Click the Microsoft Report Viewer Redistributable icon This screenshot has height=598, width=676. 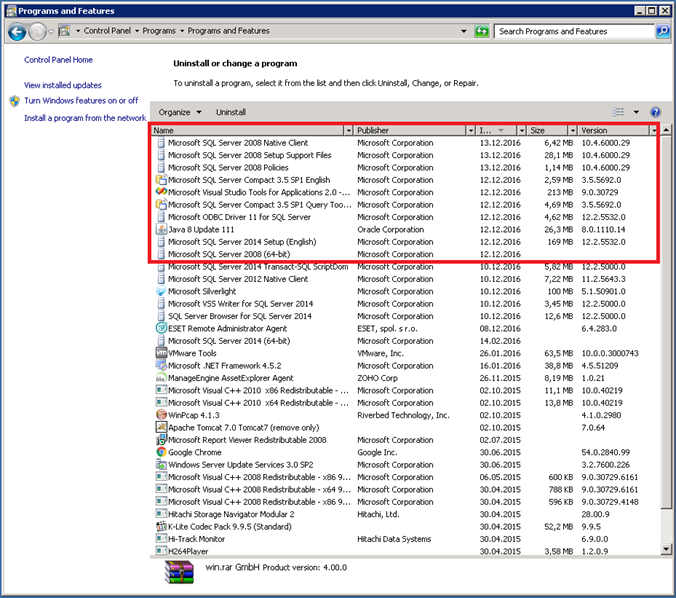(161, 440)
